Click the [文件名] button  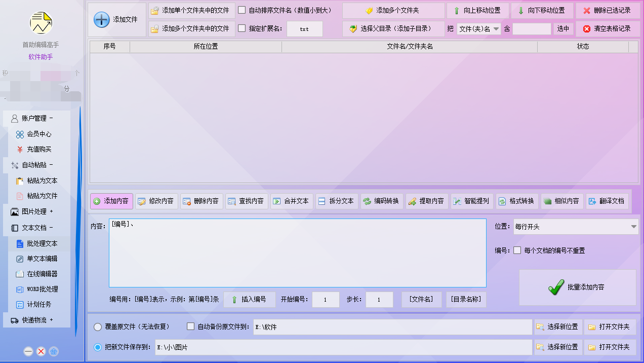[x=421, y=300]
